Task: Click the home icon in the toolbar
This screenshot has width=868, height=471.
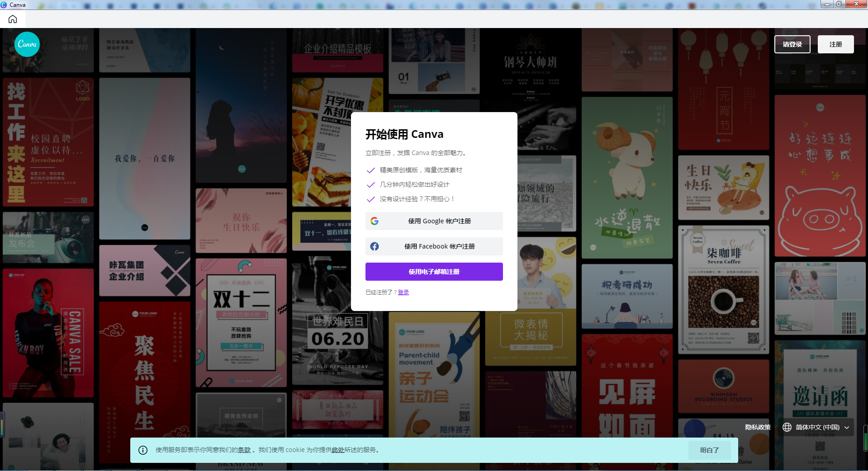Action: (x=13, y=19)
